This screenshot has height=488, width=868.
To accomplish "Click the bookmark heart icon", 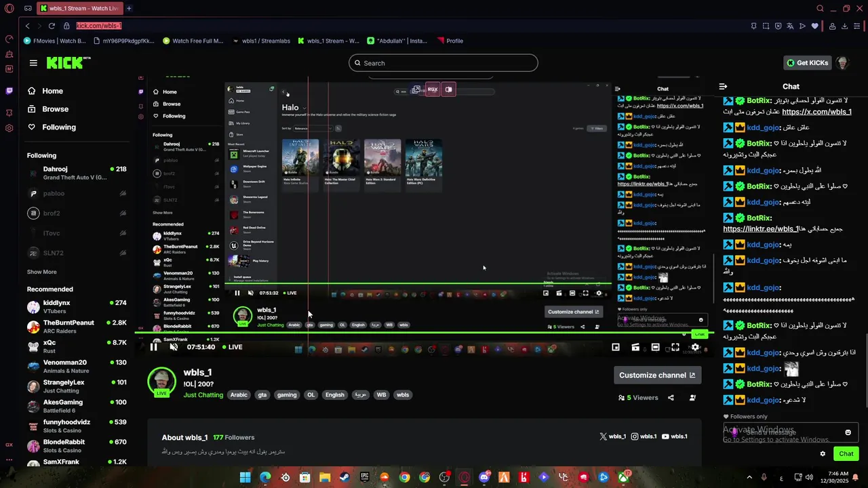I will 814,26.
